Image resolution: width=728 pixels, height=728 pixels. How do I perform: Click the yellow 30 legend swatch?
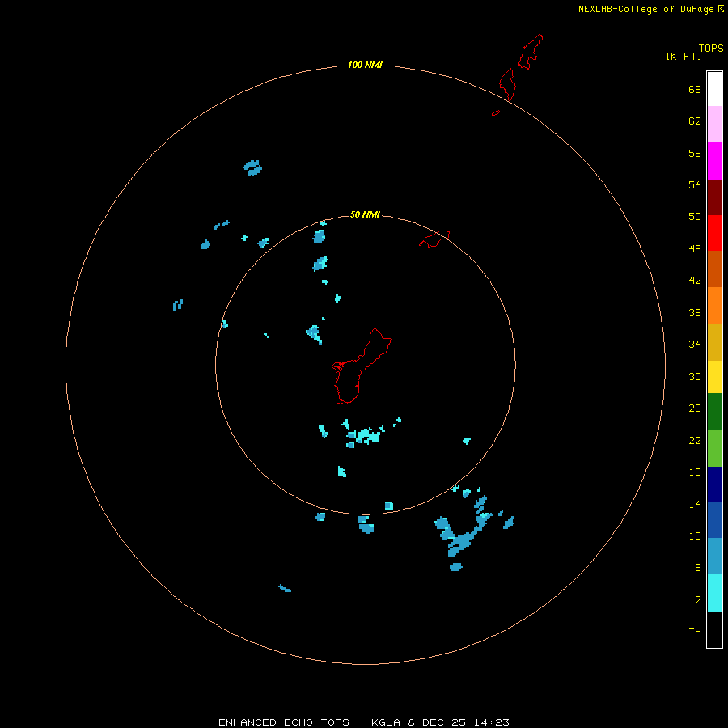pos(714,377)
